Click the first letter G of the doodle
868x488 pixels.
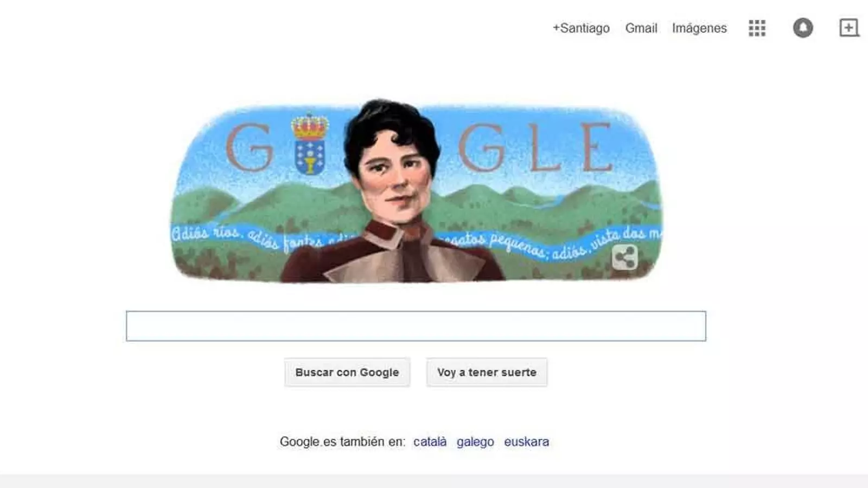249,147
